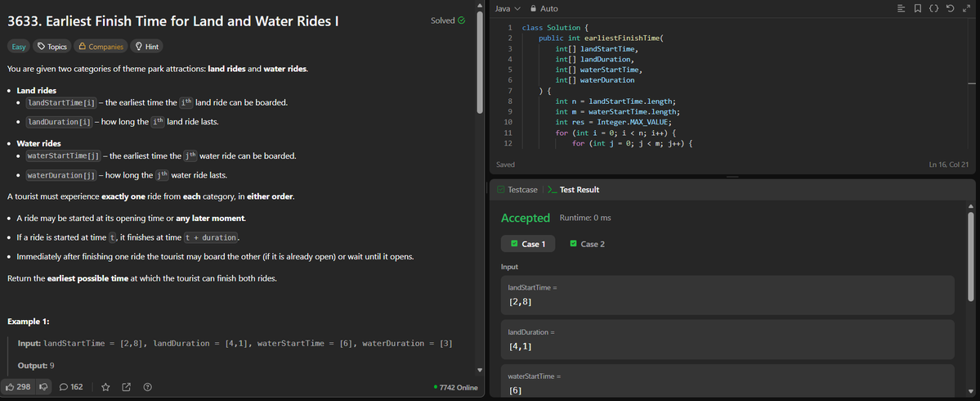Image resolution: width=980 pixels, height=401 pixels.
Task: Click the inner for loop with j
Action: coord(633,144)
